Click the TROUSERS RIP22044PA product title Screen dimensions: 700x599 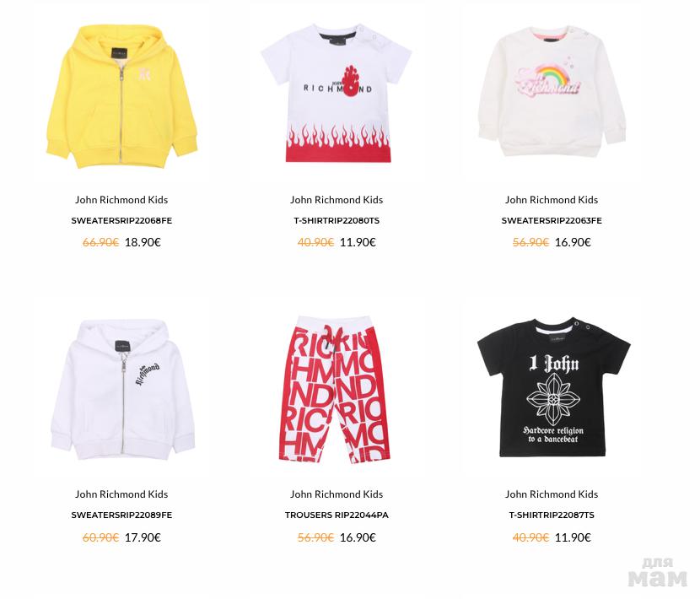(x=337, y=515)
